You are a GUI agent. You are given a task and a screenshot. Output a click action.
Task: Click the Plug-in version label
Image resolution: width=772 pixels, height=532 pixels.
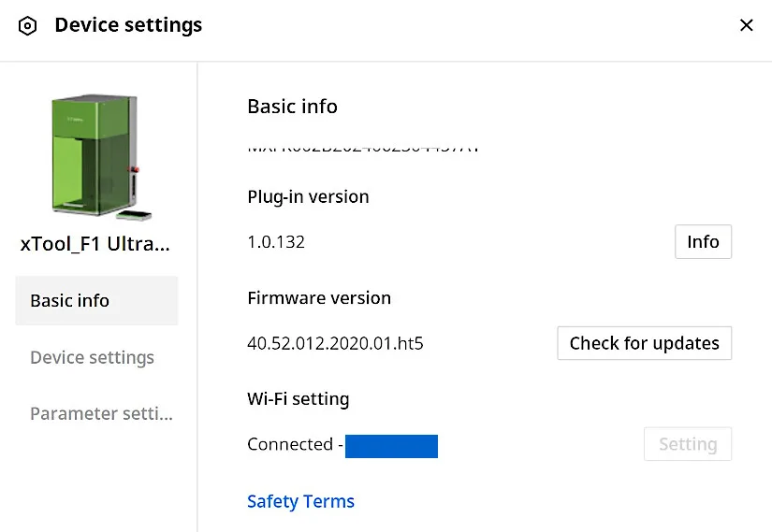[x=308, y=197]
